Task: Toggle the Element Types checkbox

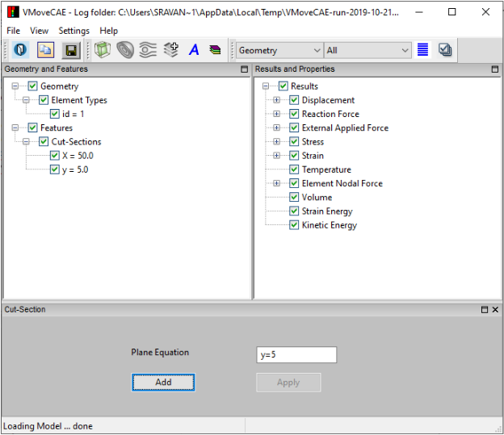Action: click(x=44, y=100)
